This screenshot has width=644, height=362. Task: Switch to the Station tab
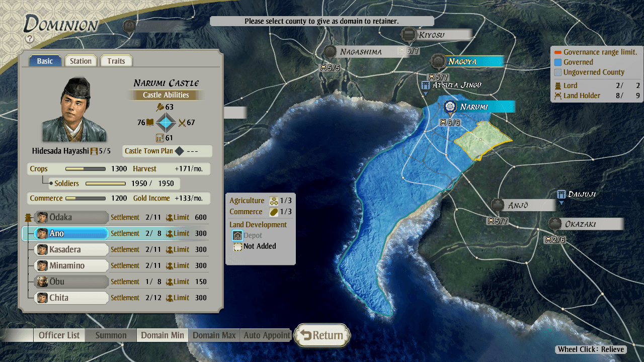click(x=80, y=61)
